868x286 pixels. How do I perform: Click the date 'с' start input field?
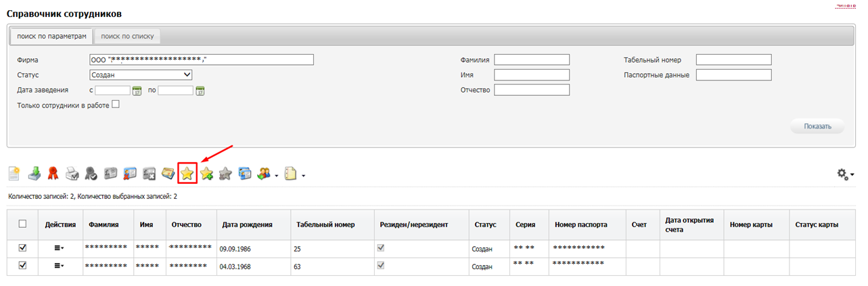coord(112,91)
